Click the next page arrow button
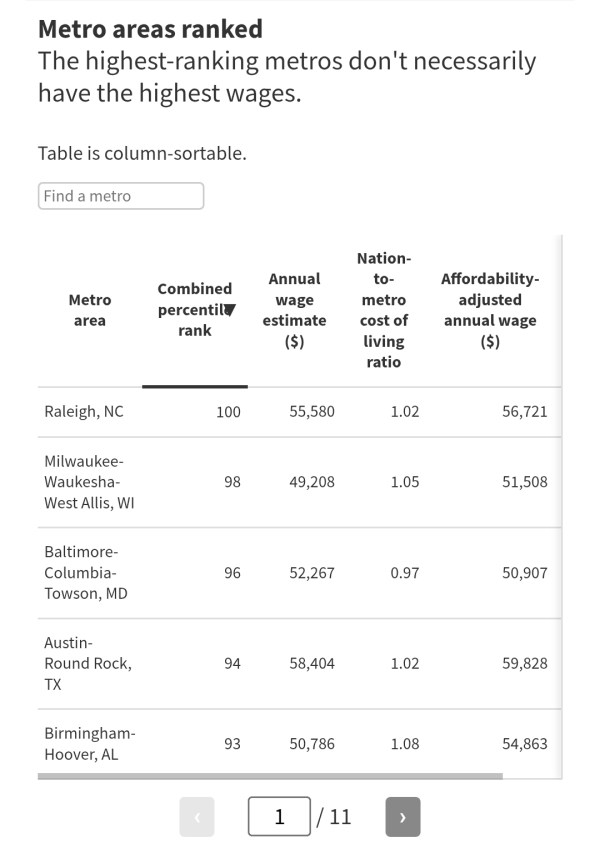Image resolution: width=600 pixels, height=848 pixels. 402,817
